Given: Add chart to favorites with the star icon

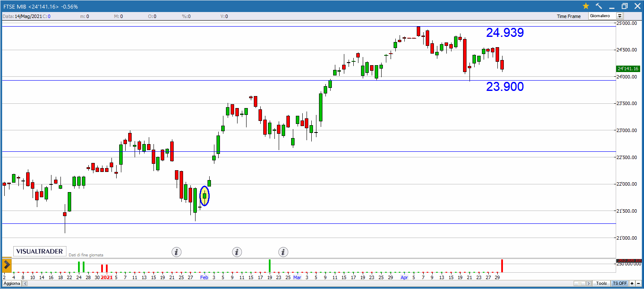Looking at the screenshot, I should coord(586,6).
